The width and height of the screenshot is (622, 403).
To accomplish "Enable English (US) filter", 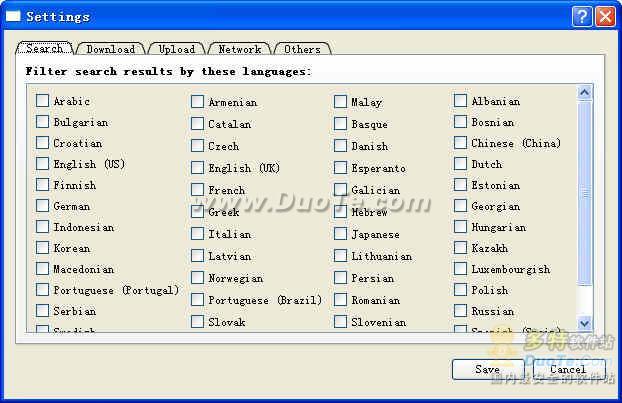I will 42,163.
